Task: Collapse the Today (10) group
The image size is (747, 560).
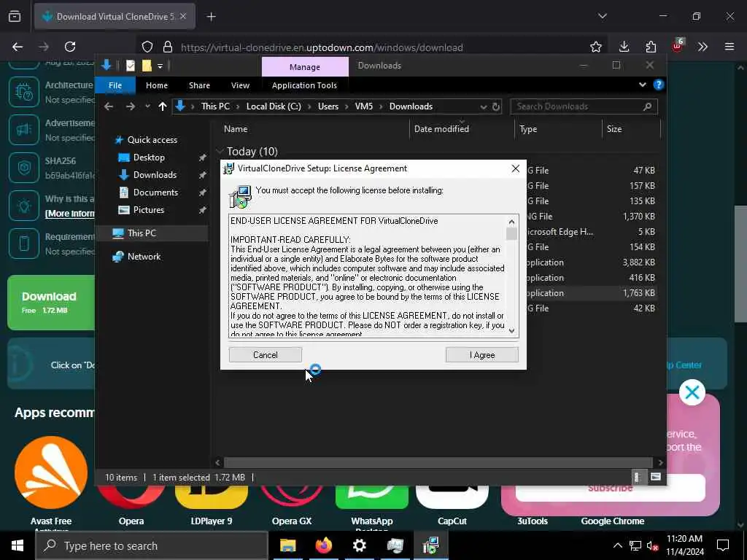Action: pos(220,152)
